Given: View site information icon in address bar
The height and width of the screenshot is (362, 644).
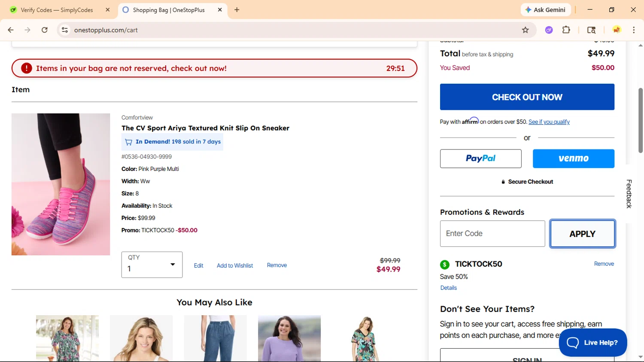Looking at the screenshot, I should point(65,30).
